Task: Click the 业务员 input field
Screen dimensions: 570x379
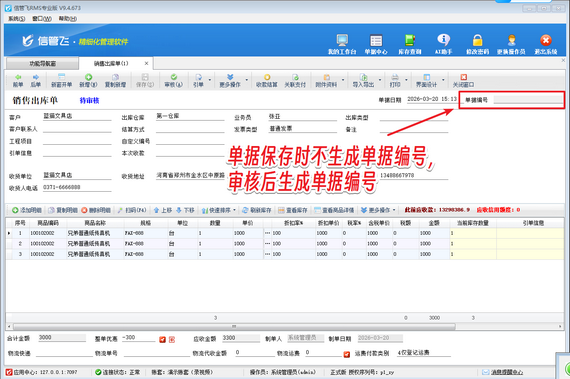Action: [x=303, y=116]
